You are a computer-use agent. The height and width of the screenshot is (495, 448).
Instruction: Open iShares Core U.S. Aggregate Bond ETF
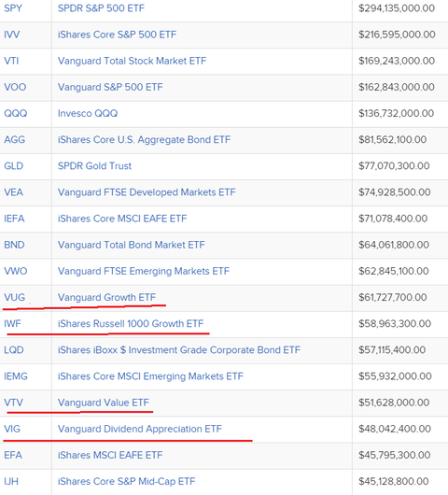[x=144, y=139]
